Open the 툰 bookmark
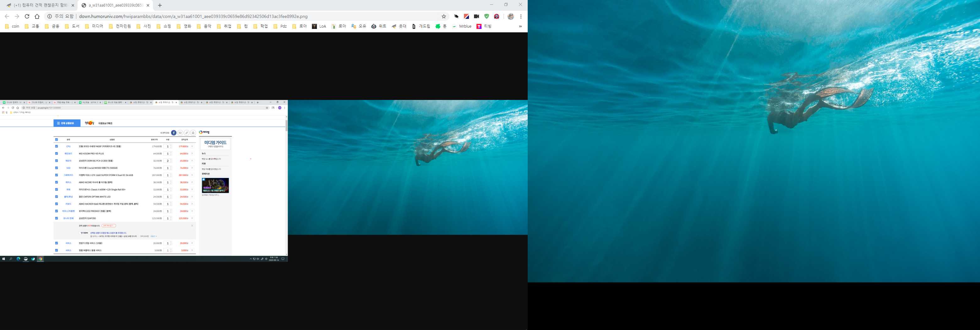 [x=441, y=26]
